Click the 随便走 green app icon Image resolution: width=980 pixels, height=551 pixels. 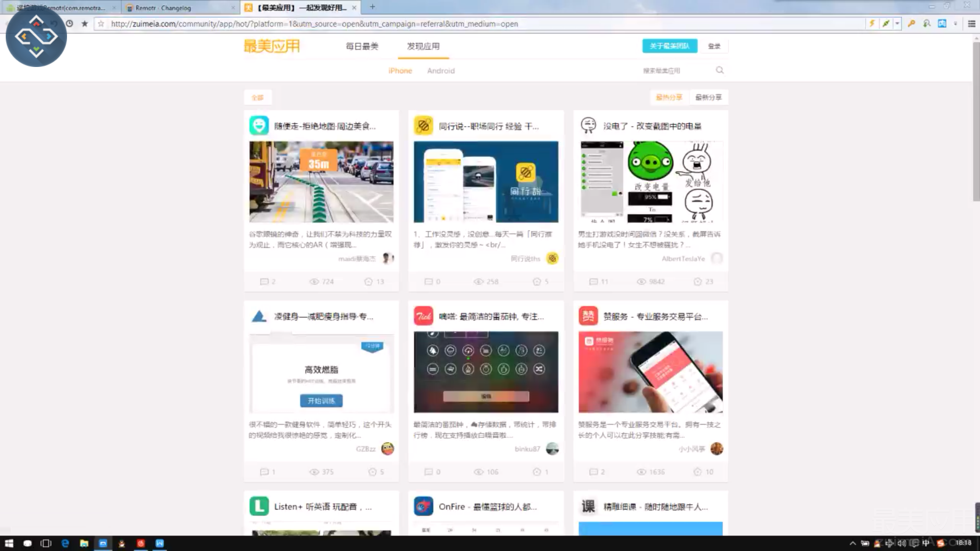[x=260, y=126]
